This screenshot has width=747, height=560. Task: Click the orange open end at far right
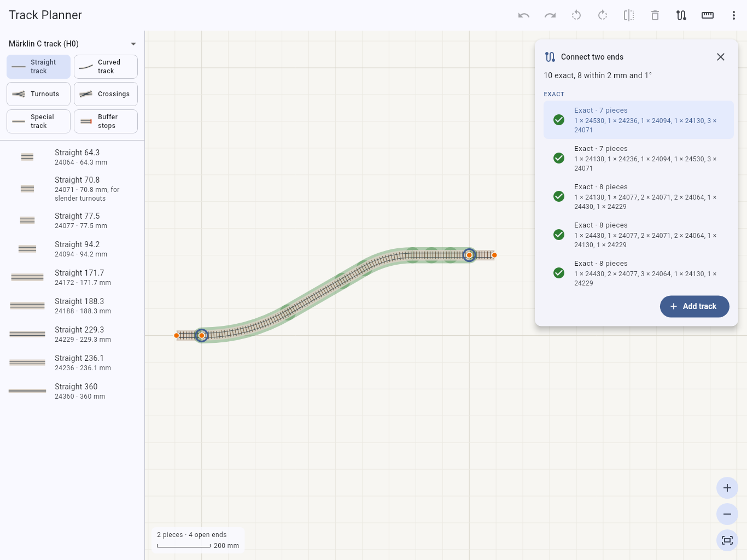coord(494,255)
